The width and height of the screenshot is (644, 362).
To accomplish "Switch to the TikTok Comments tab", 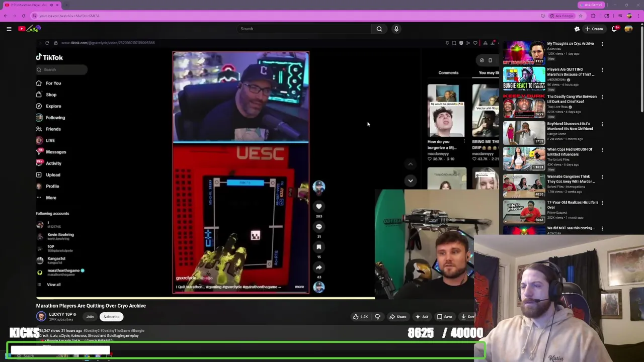I will click(x=448, y=72).
